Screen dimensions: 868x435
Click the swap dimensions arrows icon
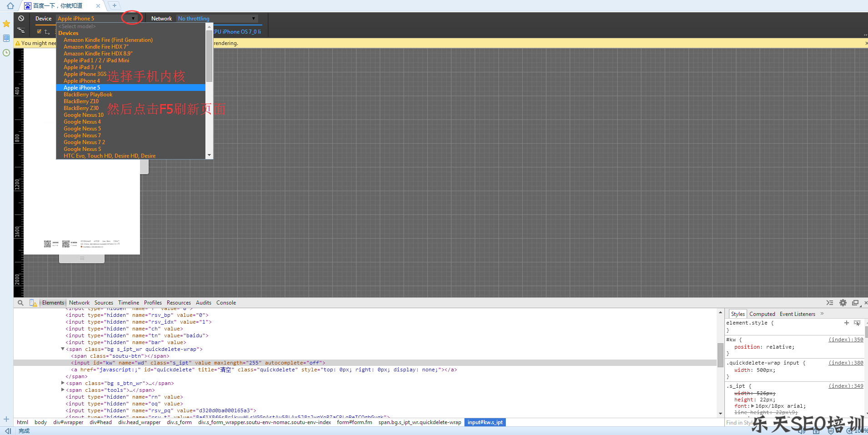pyautogui.click(x=47, y=32)
